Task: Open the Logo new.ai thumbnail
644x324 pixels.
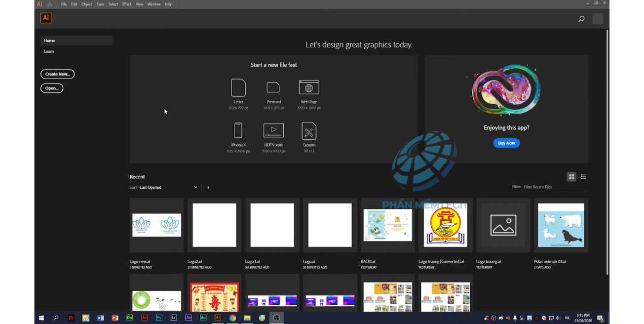Action: pos(156,225)
